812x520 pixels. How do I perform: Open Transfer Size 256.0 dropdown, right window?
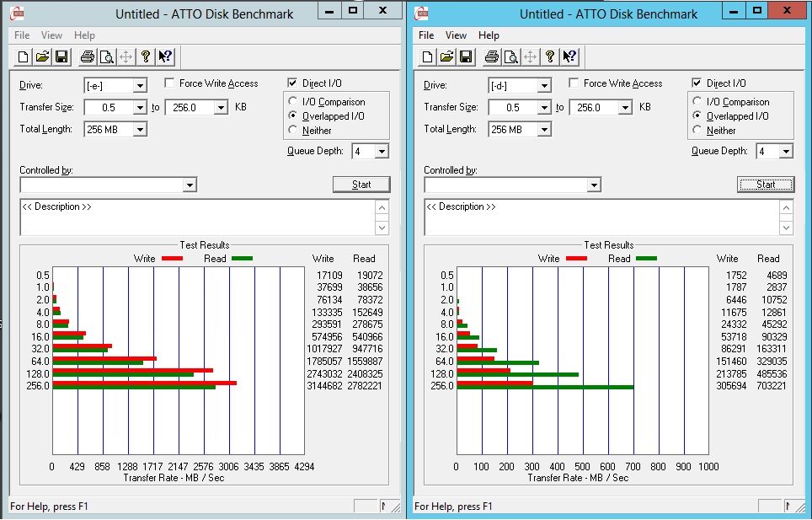click(626, 107)
